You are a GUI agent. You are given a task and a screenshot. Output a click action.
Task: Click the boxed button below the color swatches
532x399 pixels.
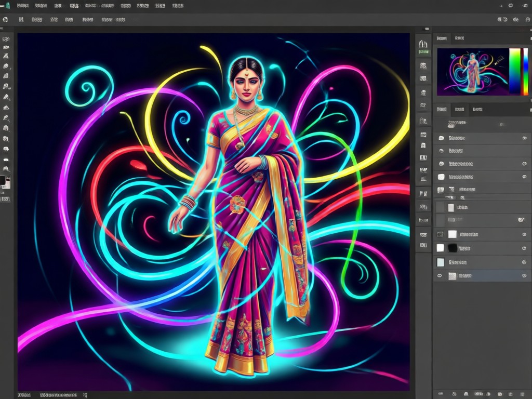5,199
